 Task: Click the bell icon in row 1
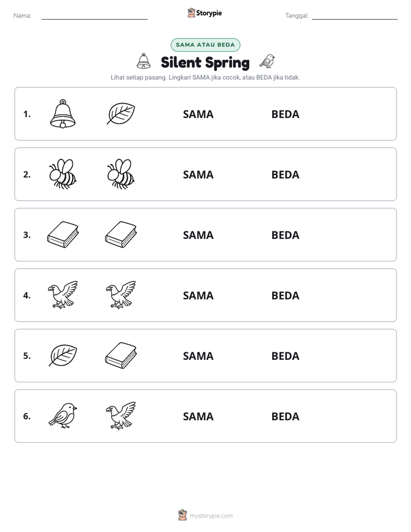click(x=63, y=113)
